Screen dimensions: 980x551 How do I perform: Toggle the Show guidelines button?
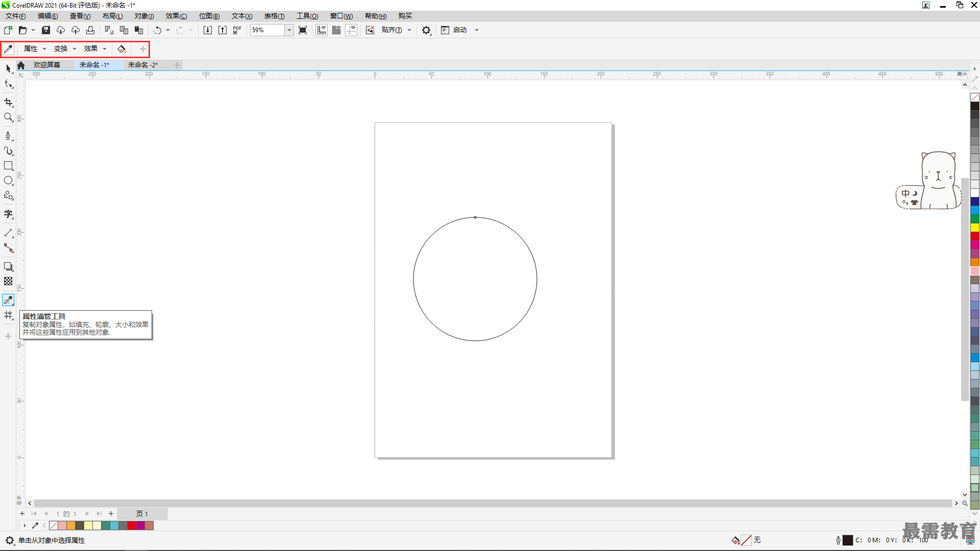tap(351, 30)
